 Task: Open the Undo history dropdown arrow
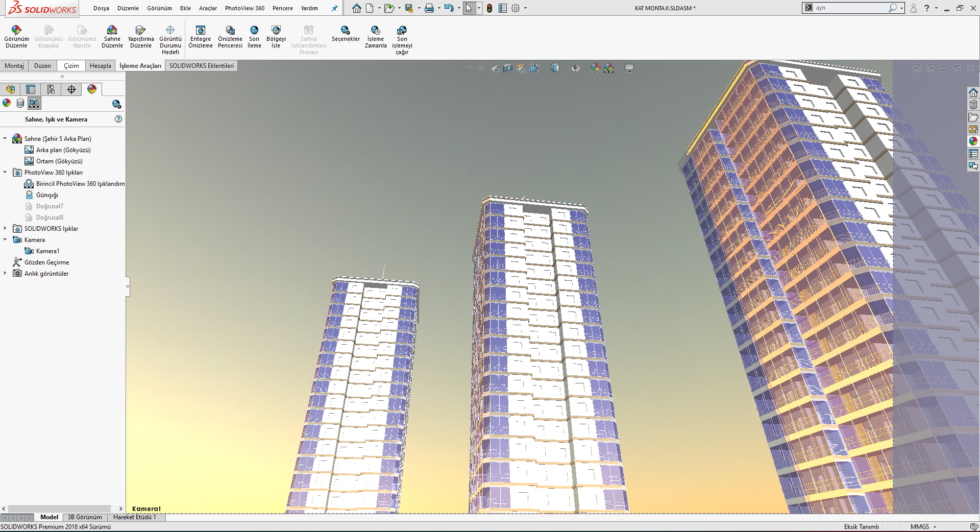tap(459, 8)
